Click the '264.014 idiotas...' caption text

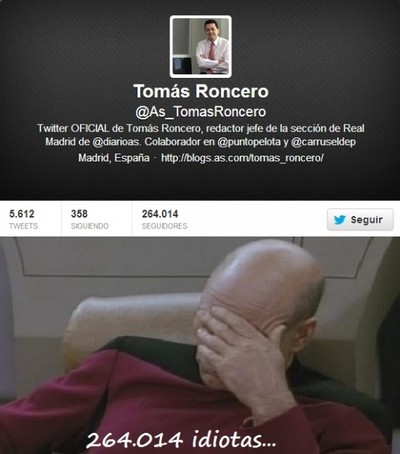tap(181, 439)
